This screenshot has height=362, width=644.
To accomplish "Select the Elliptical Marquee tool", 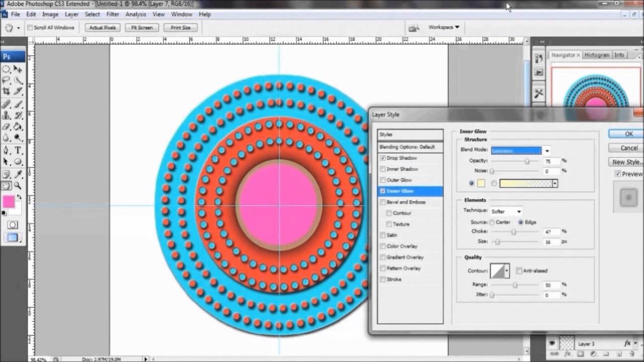I will point(7,69).
